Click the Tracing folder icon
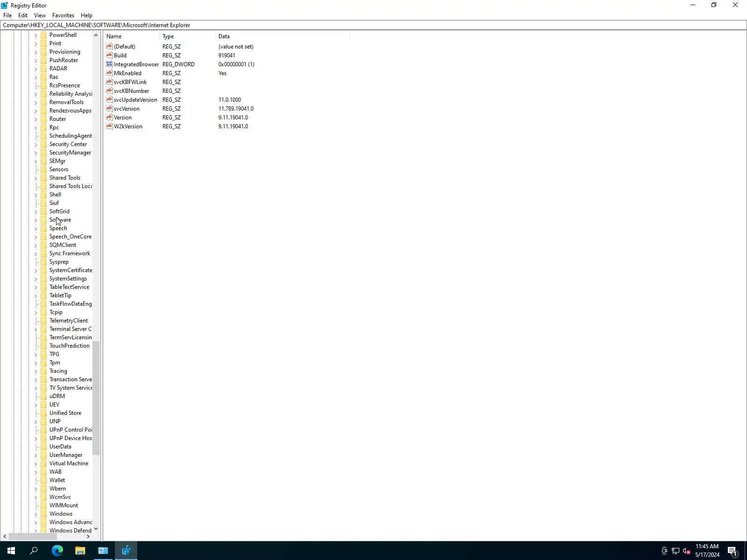747x560 pixels. [44, 371]
